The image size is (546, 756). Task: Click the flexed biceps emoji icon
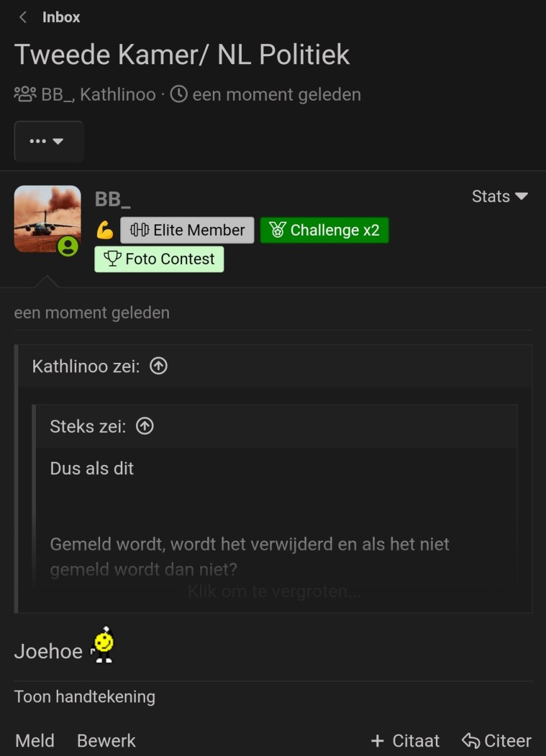pyautogui.click(x=105, y=230)
